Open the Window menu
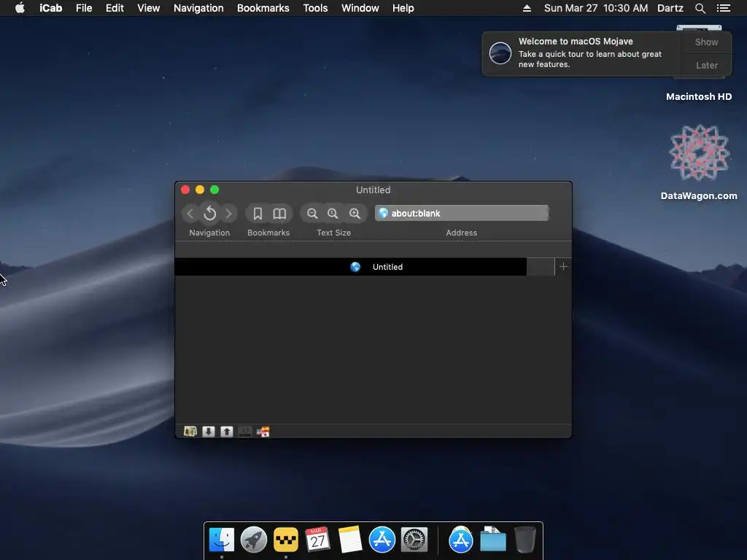This screenshot has height=560, width=747. click(360, 8)
